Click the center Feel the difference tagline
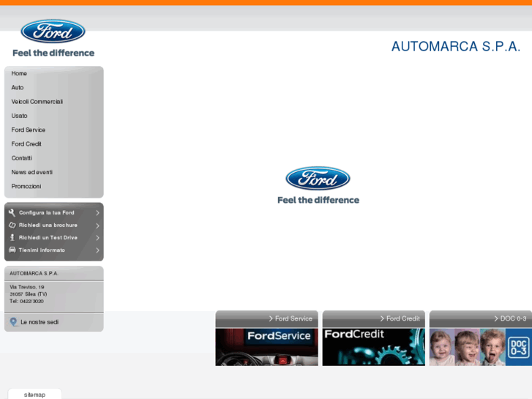Viewport: 532px width, 399px height. [x=318, y=200]
